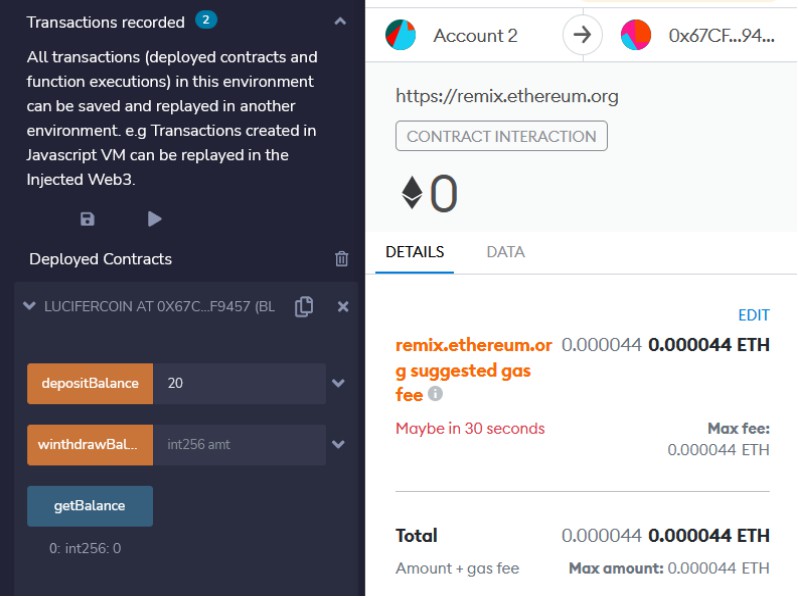798x598 pixels.
Task: Save recorded transactions with the floppy-disk icon
Action: pyautogui.click(x=87, y=219)
